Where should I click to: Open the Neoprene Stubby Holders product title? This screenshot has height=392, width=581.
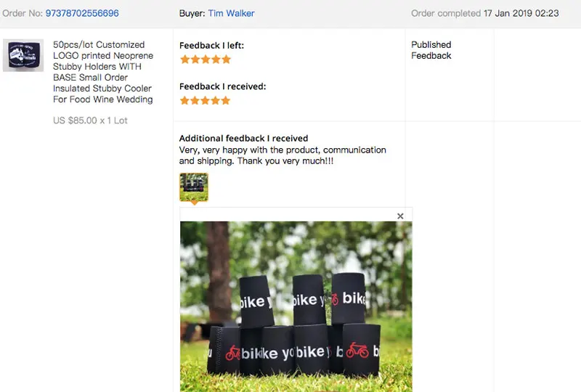pyautogui.click(x=103, y=72)
